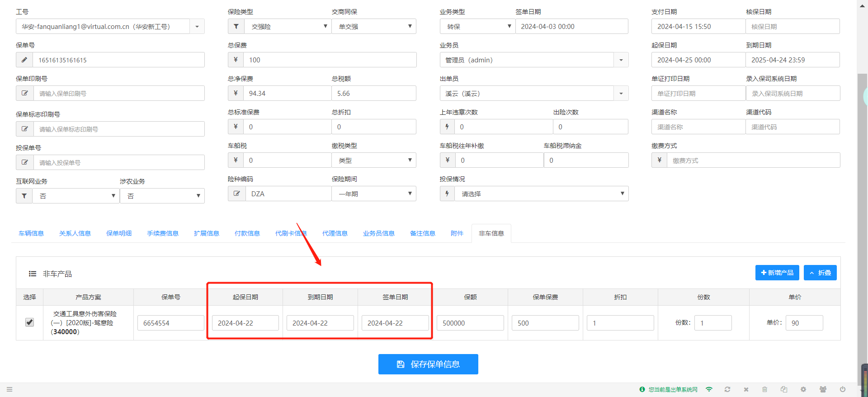
Task: Click the edit icon beside 投保单号
Action: click(25, 162)
